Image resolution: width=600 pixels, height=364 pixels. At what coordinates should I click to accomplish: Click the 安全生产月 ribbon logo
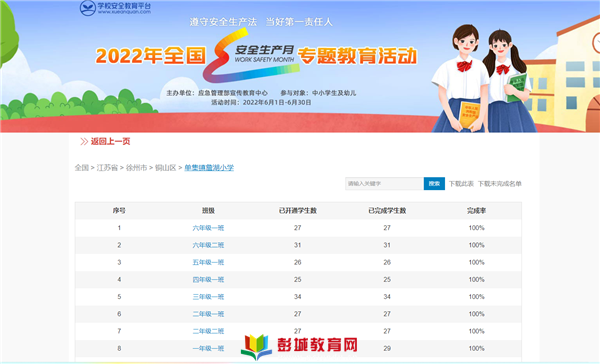[x=251, y=55]
